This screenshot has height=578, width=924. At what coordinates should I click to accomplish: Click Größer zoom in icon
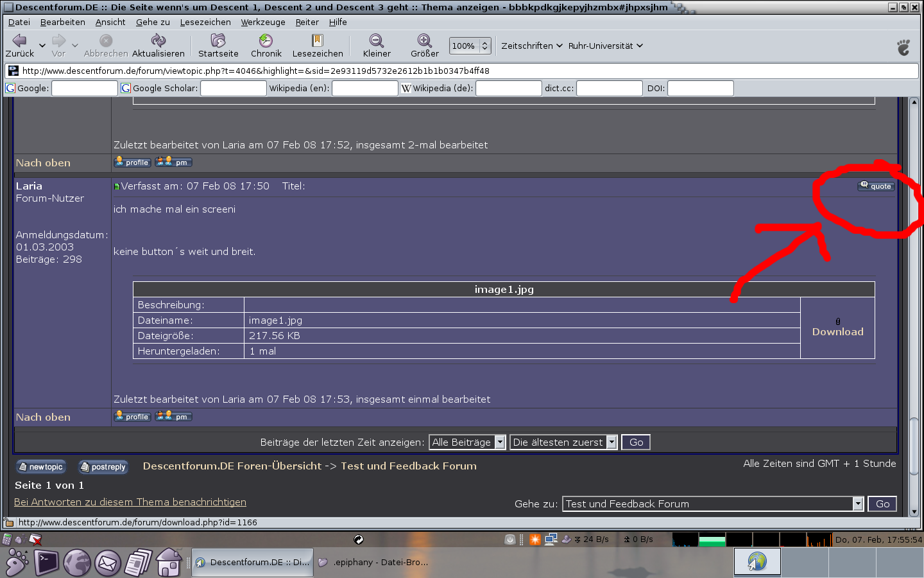pos(424,41)
